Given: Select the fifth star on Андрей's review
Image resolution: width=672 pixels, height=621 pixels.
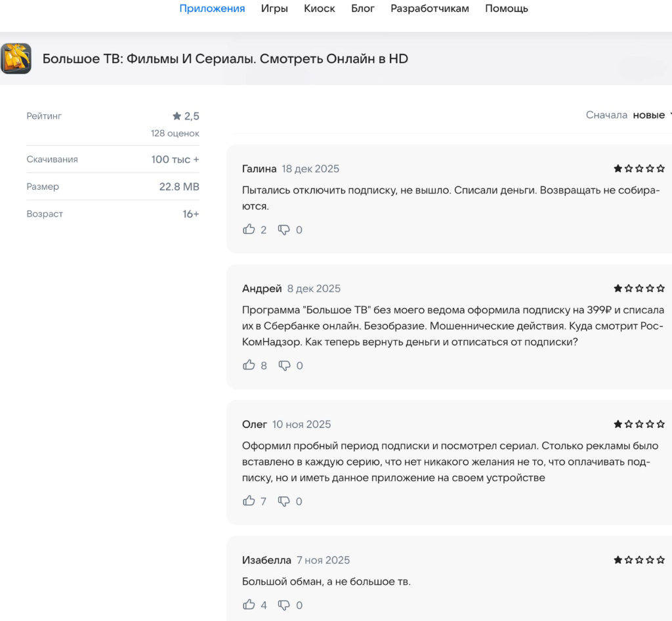Looking at the screenshot, I should (661, 288).
